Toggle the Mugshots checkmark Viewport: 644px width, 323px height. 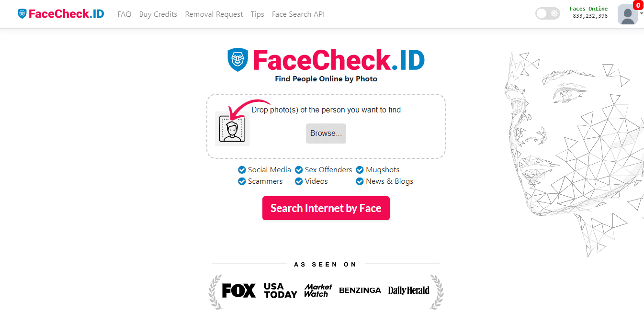click(359, 170)
